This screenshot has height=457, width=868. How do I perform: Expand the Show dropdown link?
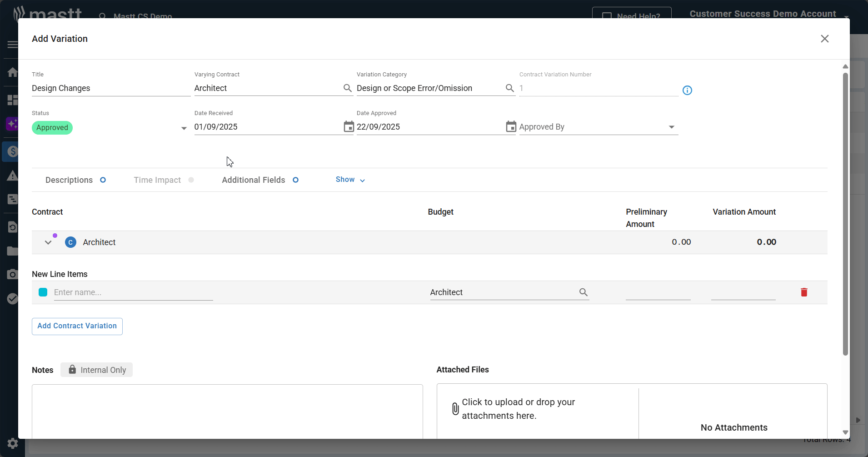click(350, 180)
